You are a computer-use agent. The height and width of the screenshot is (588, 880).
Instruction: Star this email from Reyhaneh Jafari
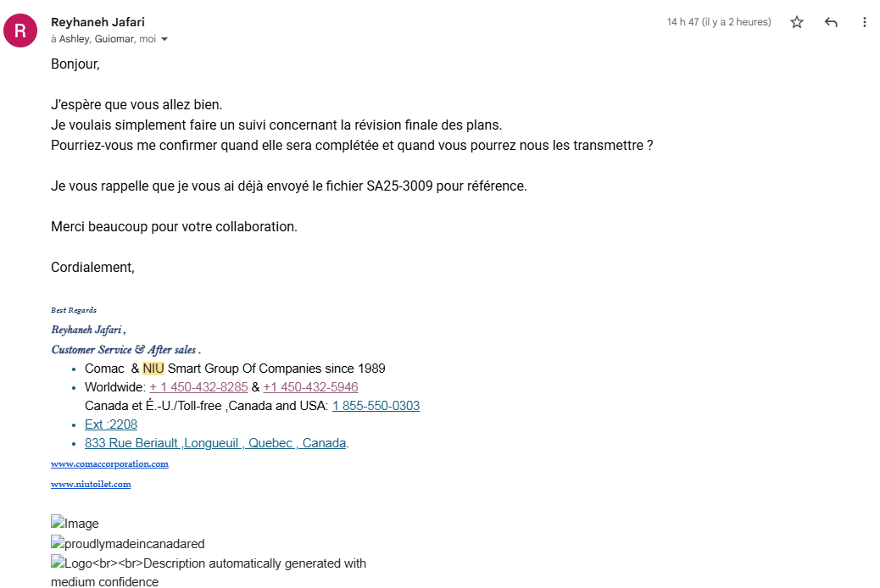point(797,22)
